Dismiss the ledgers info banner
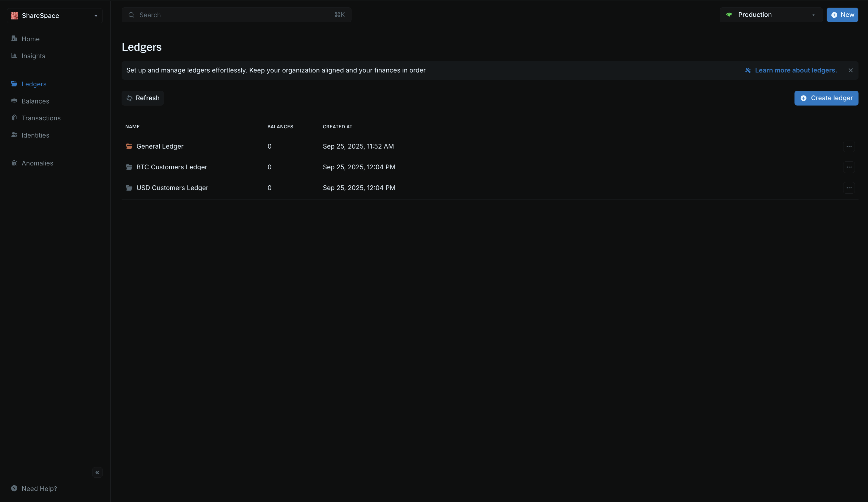This screenshot has height=502, width=868. pyautogui.click(x=850, y=70)
